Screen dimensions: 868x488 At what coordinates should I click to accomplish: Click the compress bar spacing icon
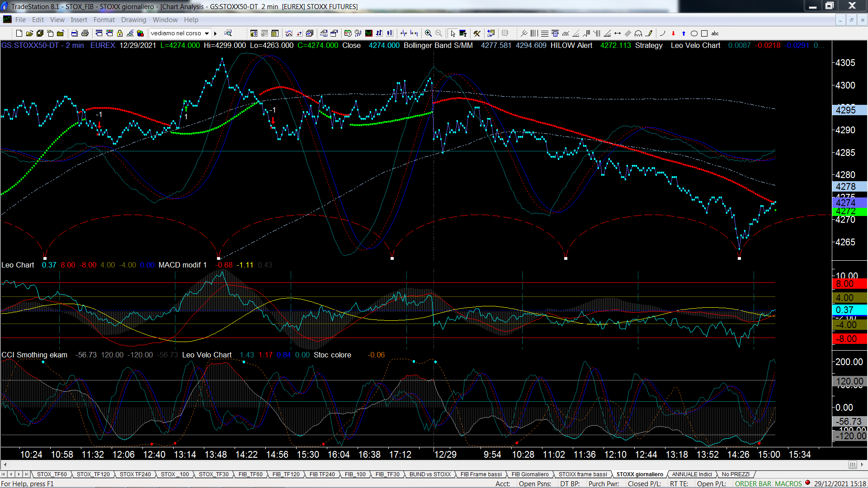click(x=404, y=33)
